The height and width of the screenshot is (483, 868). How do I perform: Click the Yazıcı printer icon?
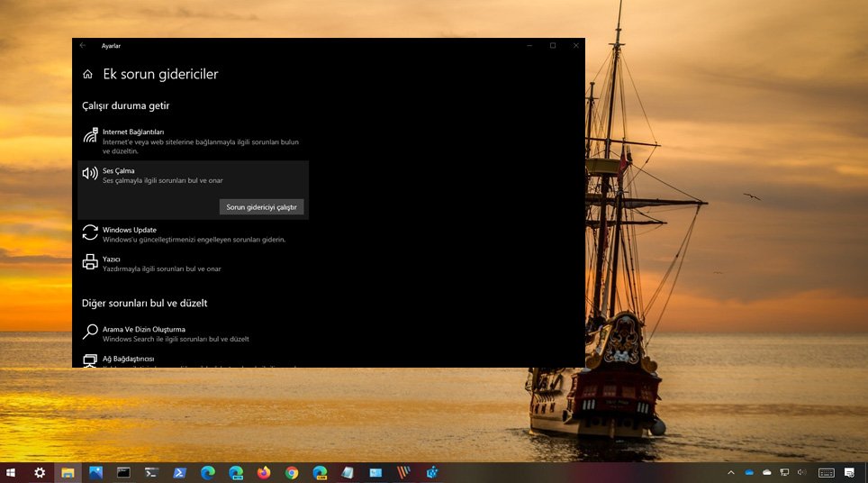90,262
